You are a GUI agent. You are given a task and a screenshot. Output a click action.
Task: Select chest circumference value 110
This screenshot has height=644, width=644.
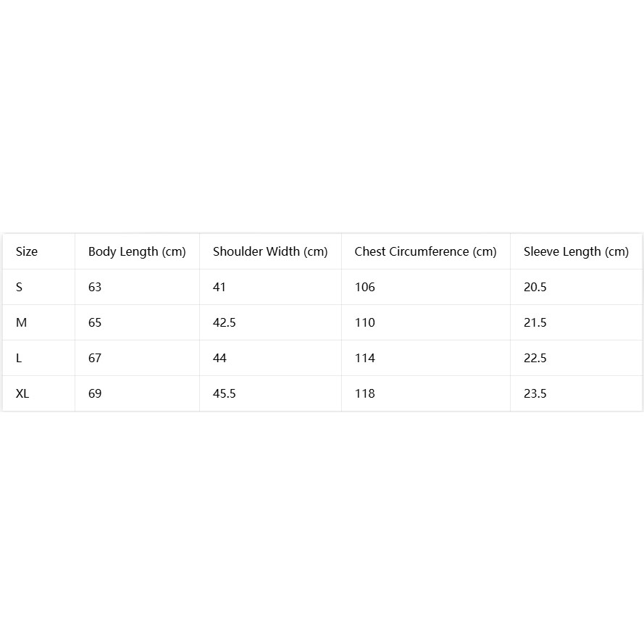364,322
